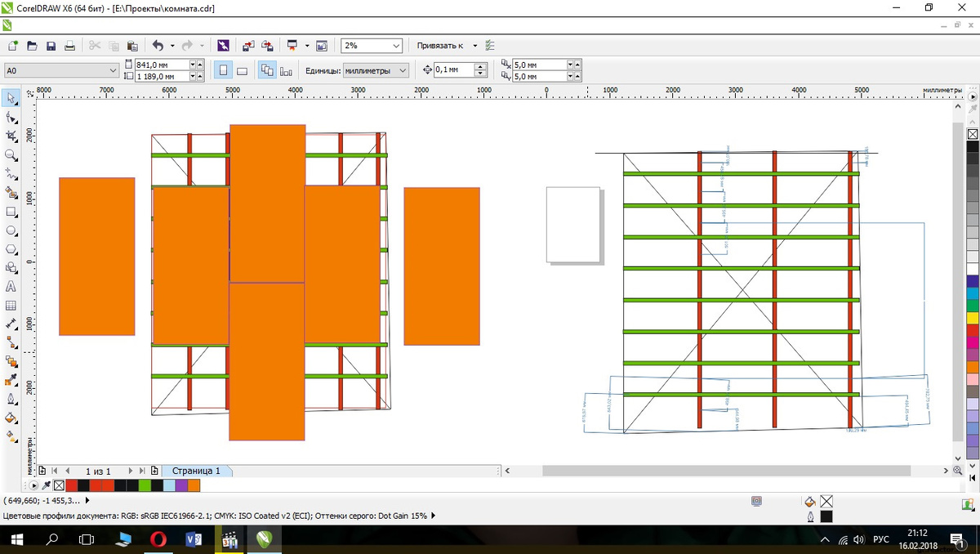
Task: Pick the orange swatch in document palette
Action: pos(194,485)
